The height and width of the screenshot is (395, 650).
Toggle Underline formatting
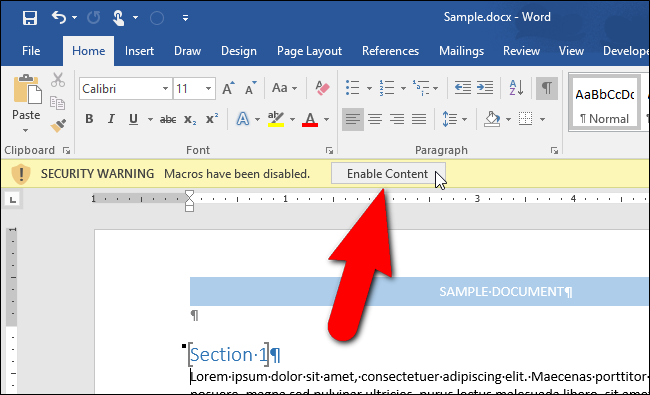coord(133,119)
